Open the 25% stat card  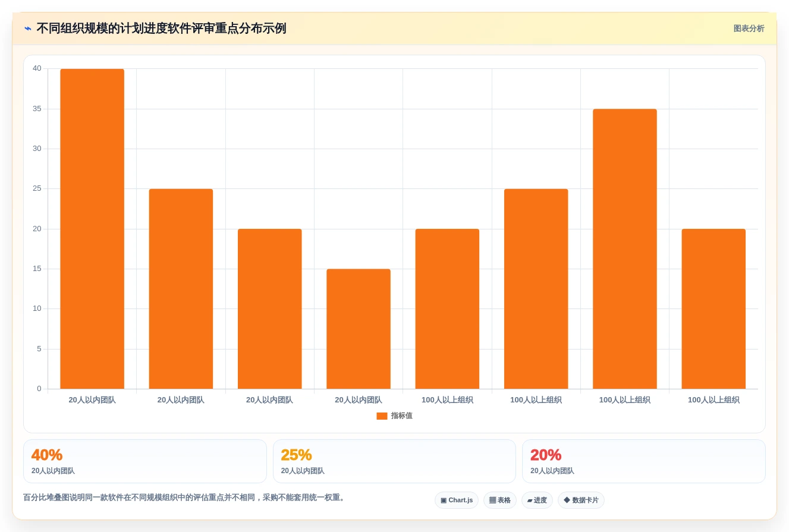click(x=394, y=461)
